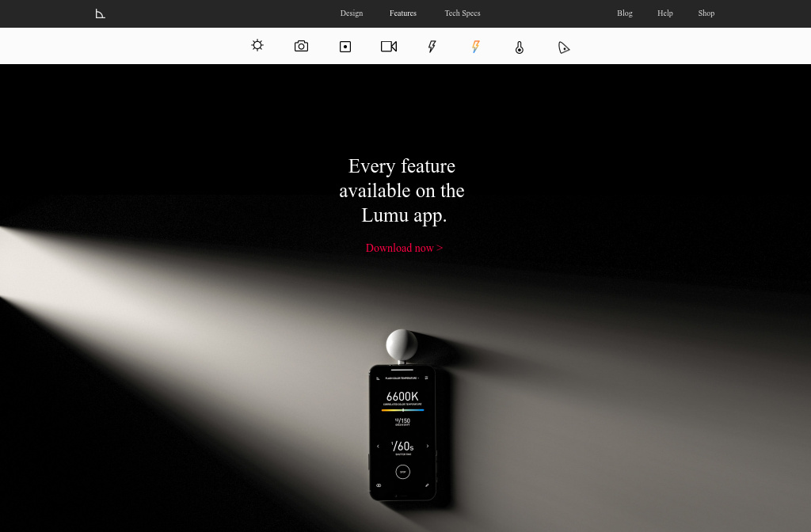Adjust the color temperature gradient slider

(x=402, y=409)
